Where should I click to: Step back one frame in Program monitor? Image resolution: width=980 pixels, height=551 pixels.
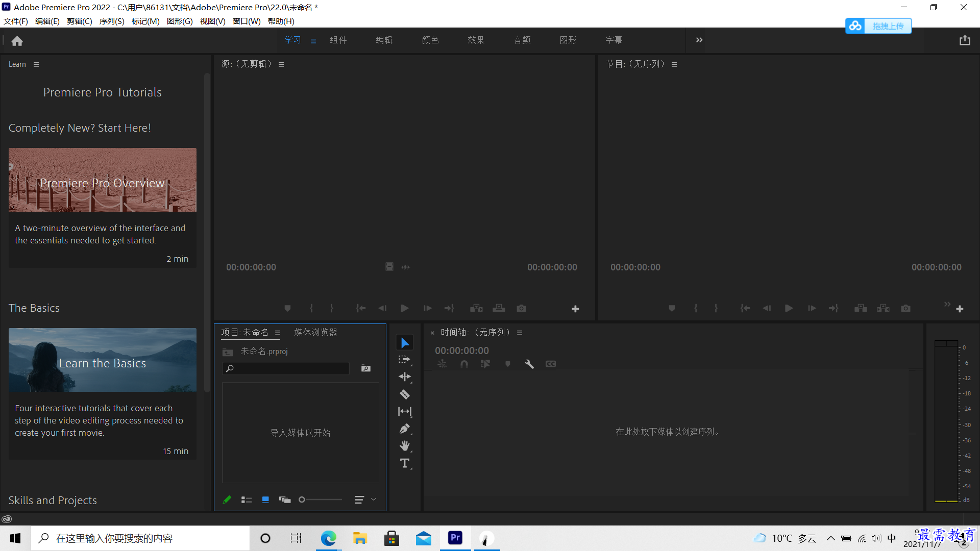(x=767, y=308)
